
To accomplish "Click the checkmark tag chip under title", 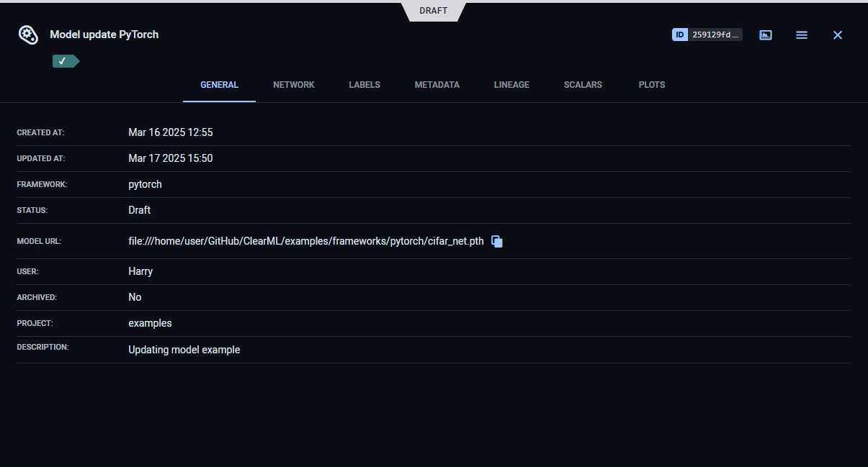I will tap(65, 61).
